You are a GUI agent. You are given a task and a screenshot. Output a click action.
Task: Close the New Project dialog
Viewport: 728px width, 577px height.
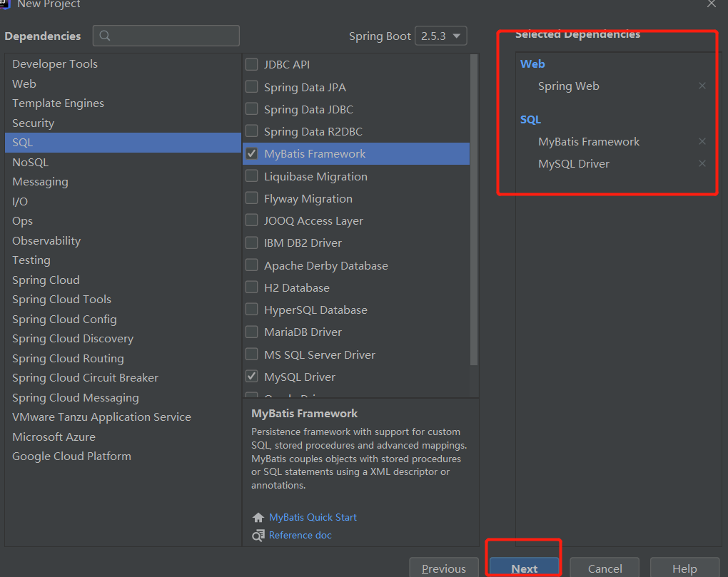(712, 4)
